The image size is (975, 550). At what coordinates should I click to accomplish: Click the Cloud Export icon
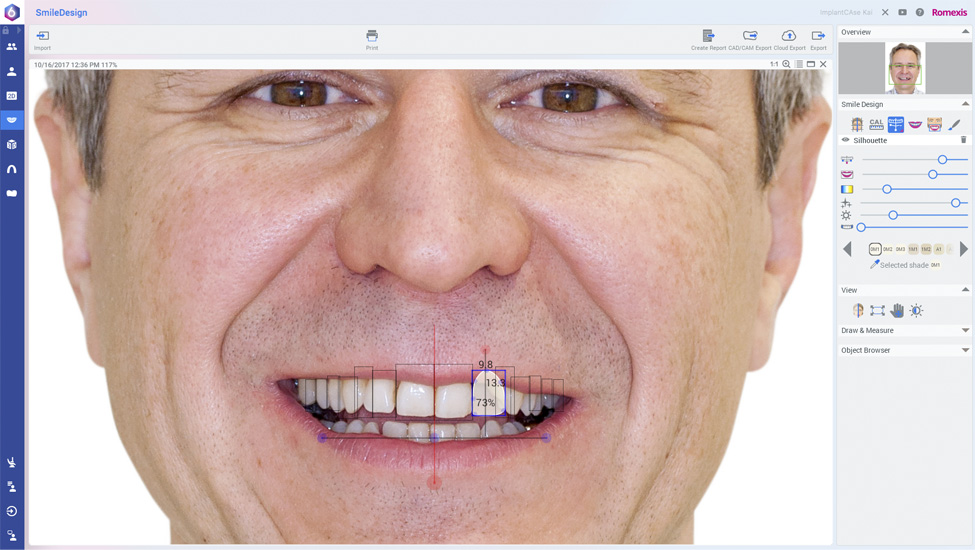click(788, 35)
